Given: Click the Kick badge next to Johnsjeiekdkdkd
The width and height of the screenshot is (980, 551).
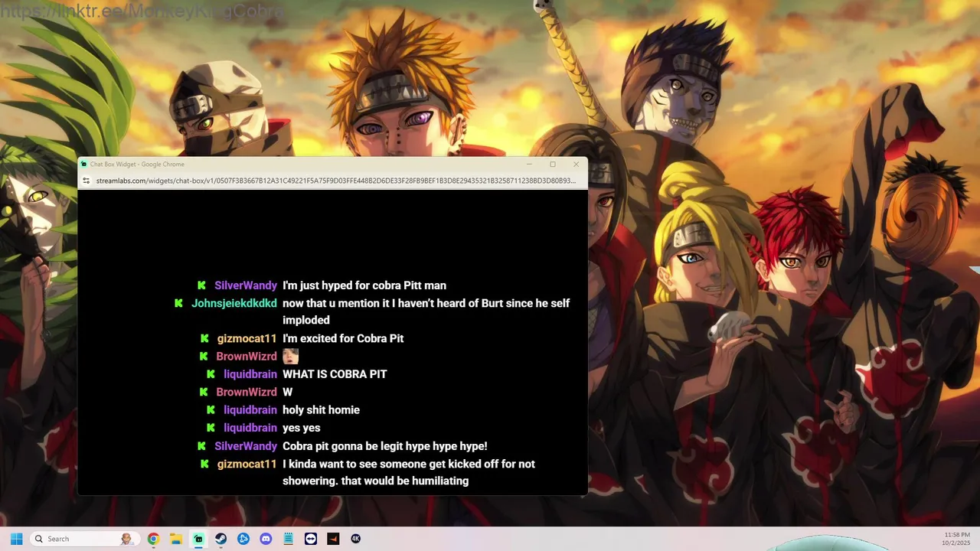Looking at the screenshot, I should coord(178,303).
